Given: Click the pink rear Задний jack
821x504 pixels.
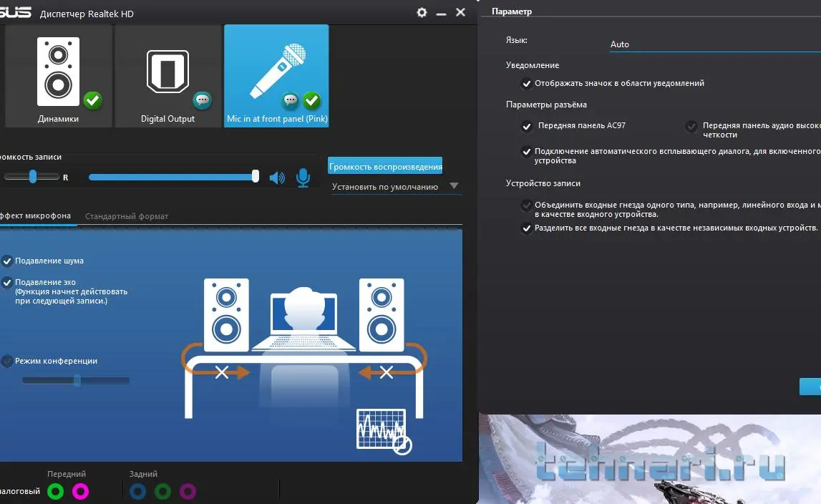Looking at the screenshot, I should [x=188, y=491].
